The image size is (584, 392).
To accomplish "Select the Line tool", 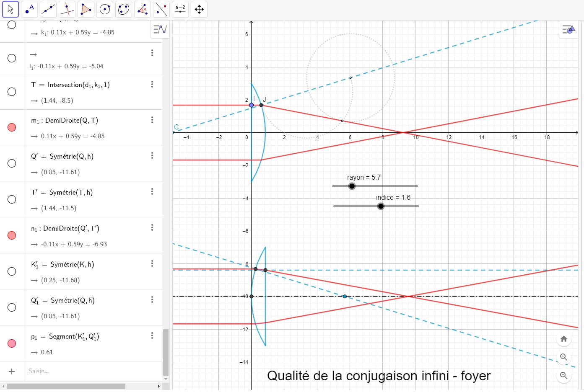I will pos(48,9).
